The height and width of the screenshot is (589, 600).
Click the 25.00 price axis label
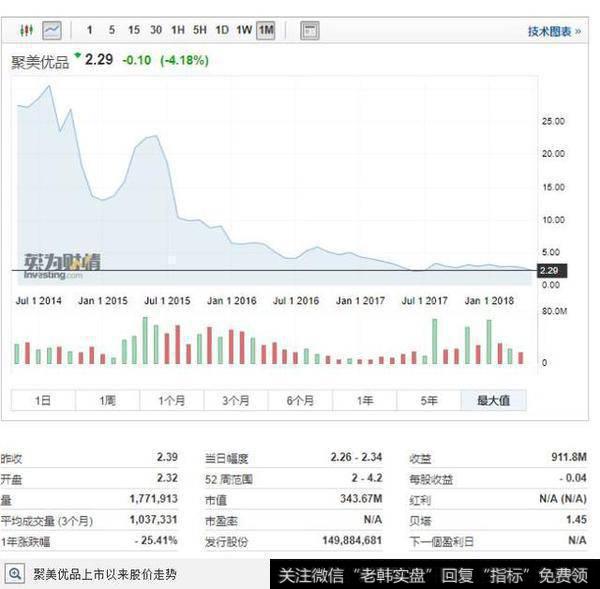(553, 121)
